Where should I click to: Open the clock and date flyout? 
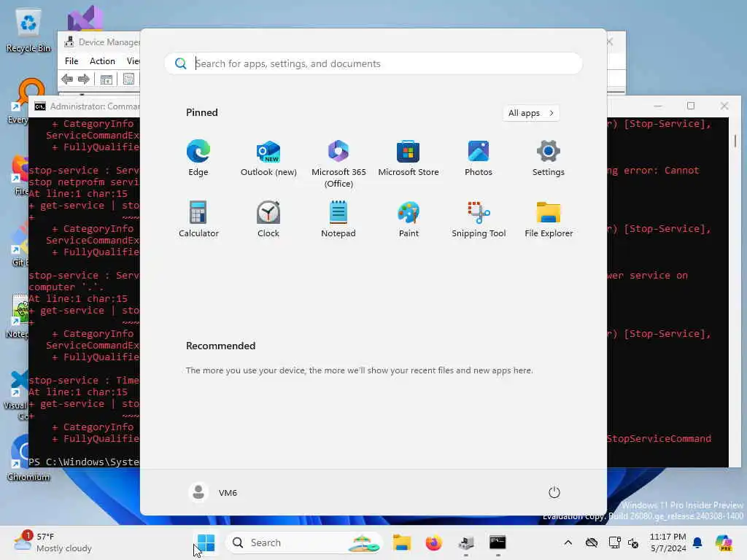click(668, 542)
